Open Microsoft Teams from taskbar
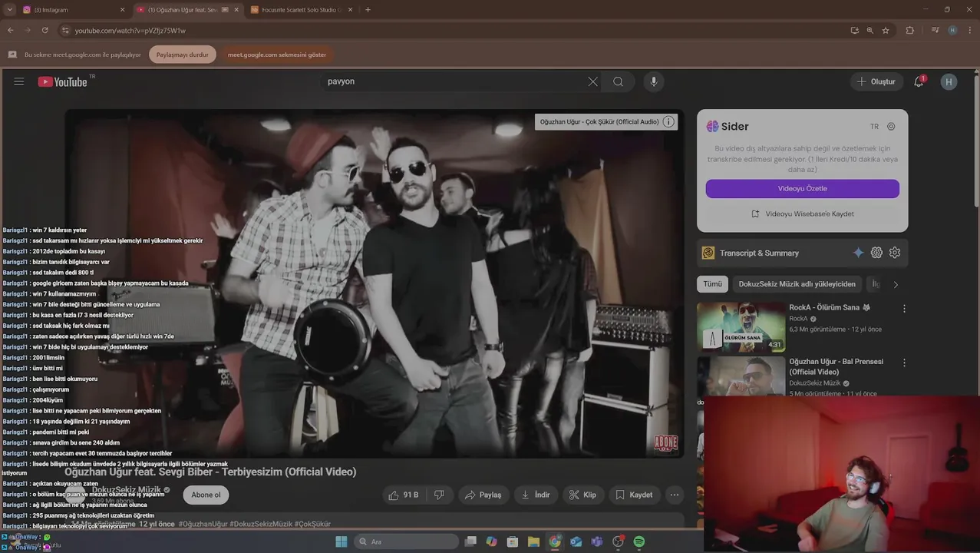The image size is (980, 553). (597, 541)
